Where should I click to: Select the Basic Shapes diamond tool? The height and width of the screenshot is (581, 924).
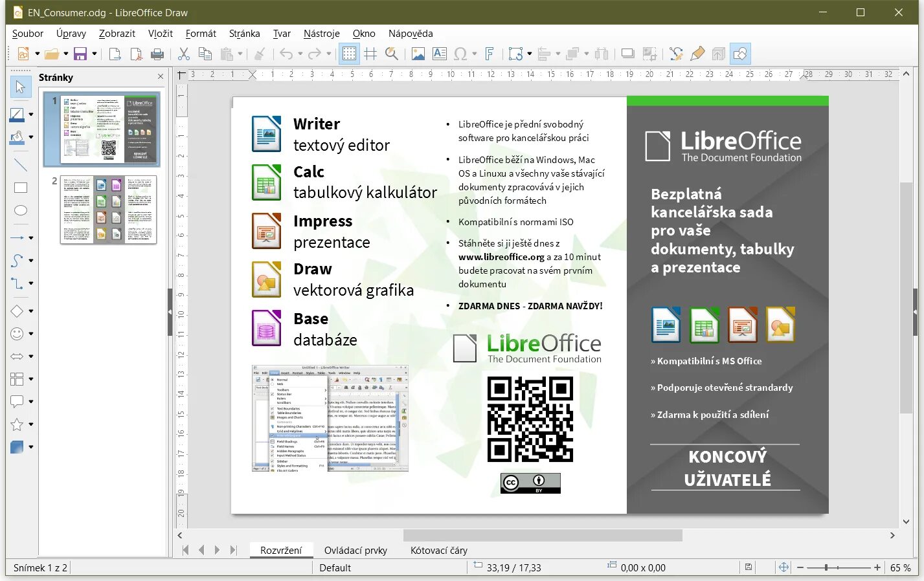[x=17, y=311]
